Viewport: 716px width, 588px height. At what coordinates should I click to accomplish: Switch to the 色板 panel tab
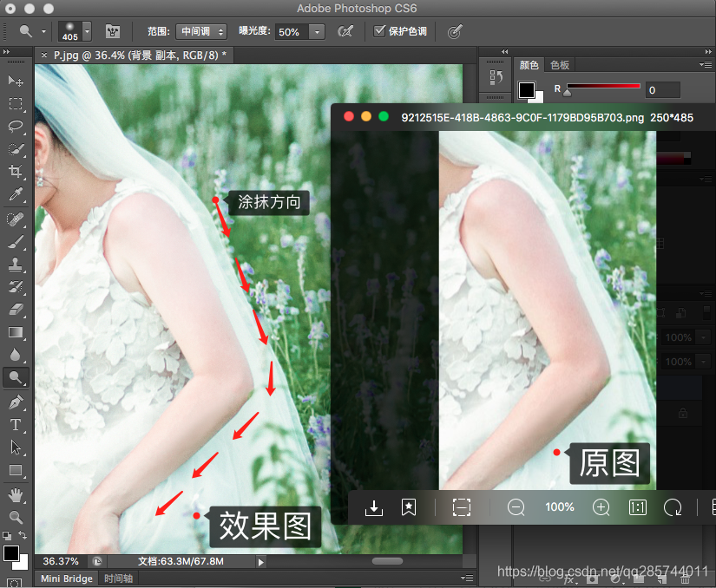click(560, 65)
